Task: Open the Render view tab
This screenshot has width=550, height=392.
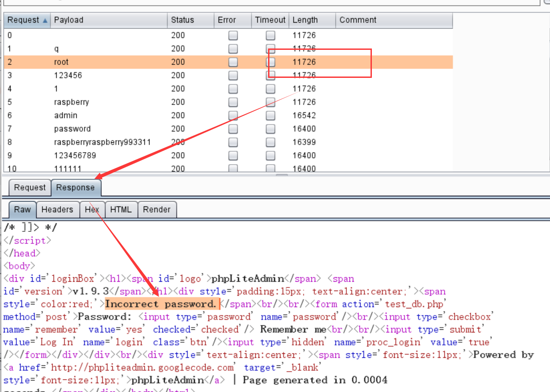Action: pos(157,209)
